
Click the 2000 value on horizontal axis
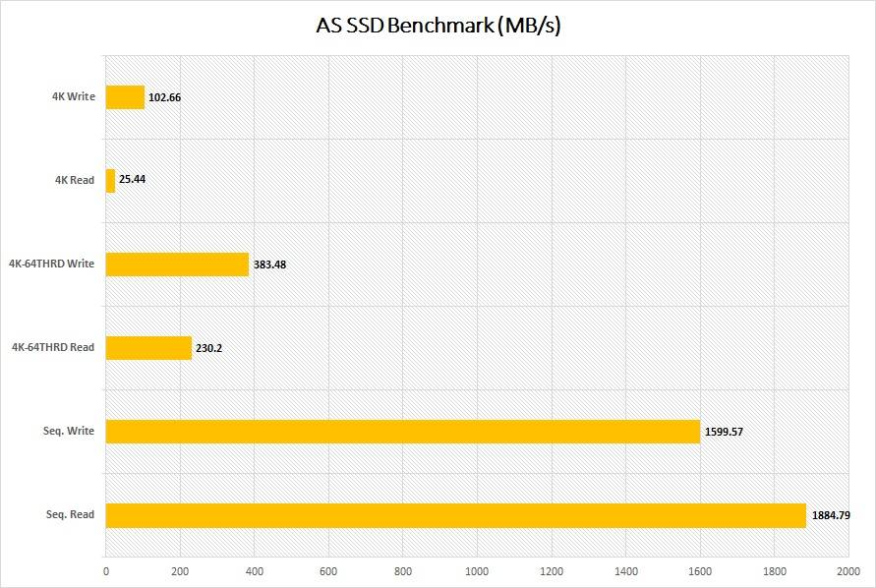click(848, 571)
